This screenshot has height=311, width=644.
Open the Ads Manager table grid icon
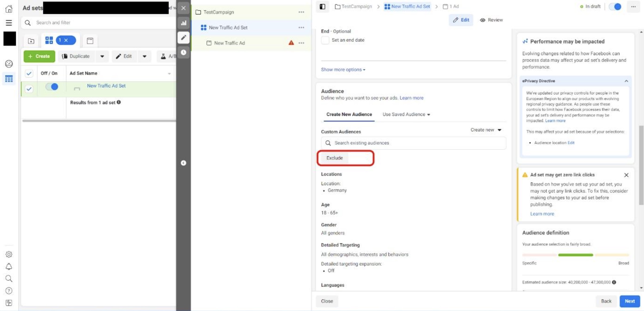pos(9,79)
